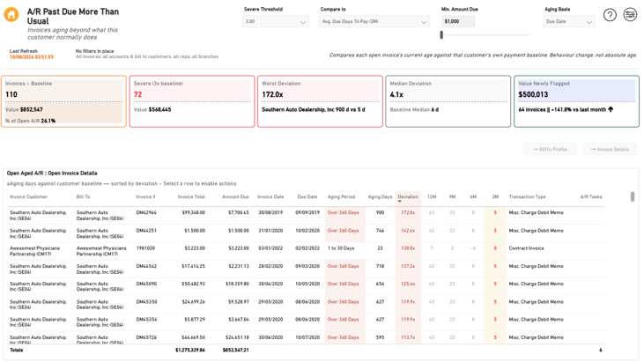
Task: Select the Awesomest Physicians Partnership invoice row
Action: (x=307, y=251)
